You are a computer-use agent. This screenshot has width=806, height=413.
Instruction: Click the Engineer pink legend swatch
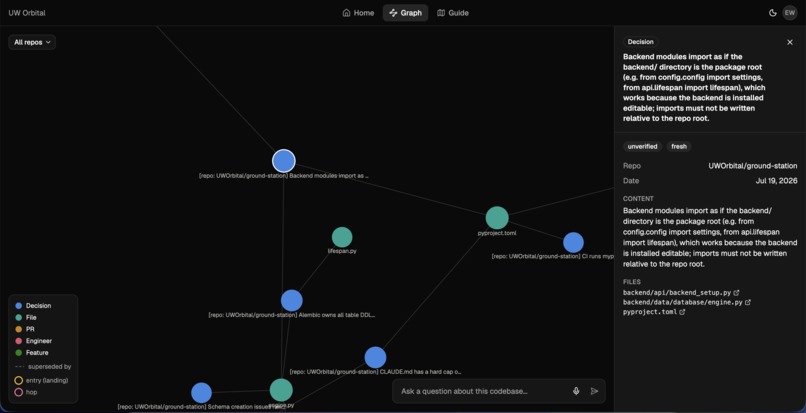(x=19, y=341)
